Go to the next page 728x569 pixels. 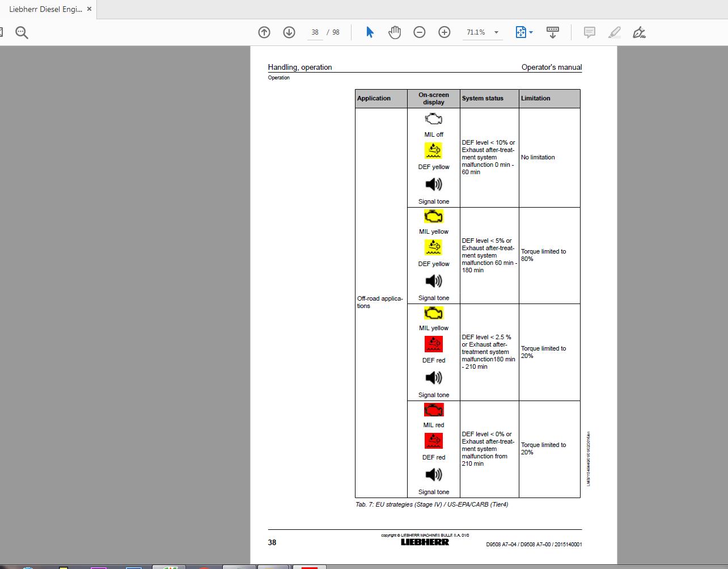point(289,32)
